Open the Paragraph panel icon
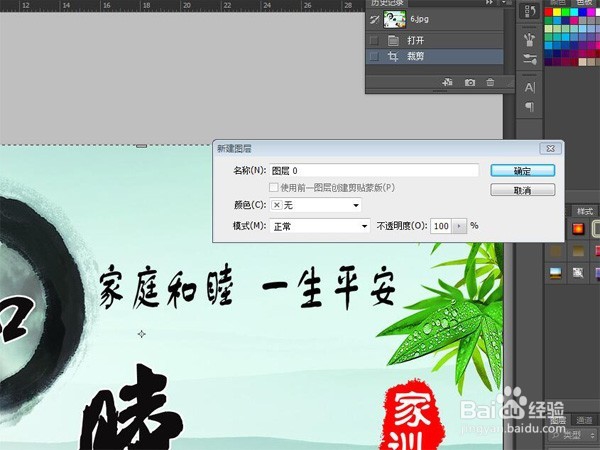The height and width of the screenshot is (450, 600). pos(530,107)
